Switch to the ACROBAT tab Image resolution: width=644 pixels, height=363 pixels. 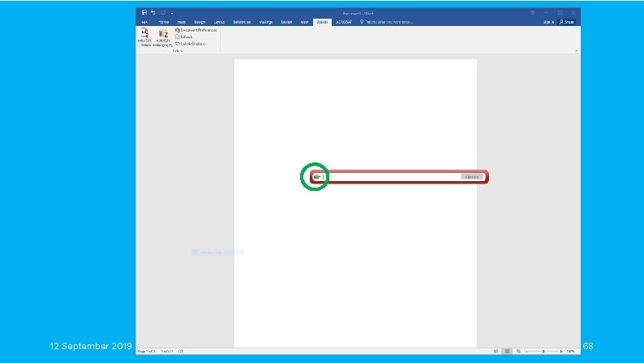click(344, 22)
